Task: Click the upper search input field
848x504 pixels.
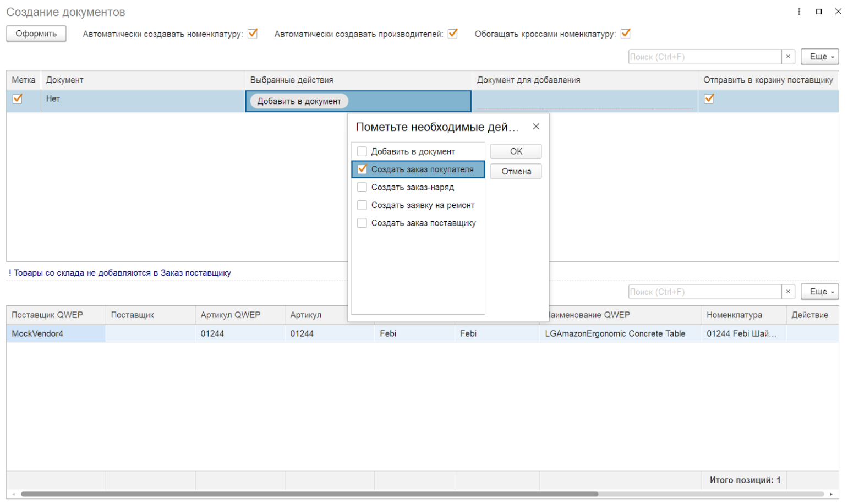Action: pos(704,57)
